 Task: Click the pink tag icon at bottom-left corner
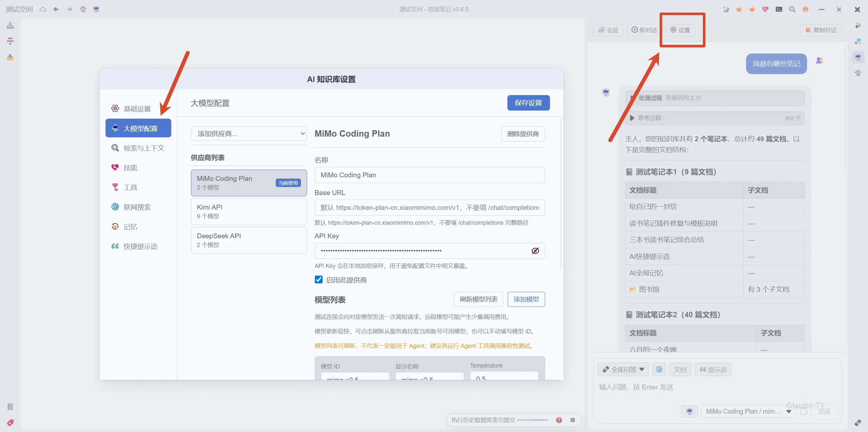point(10,423)
